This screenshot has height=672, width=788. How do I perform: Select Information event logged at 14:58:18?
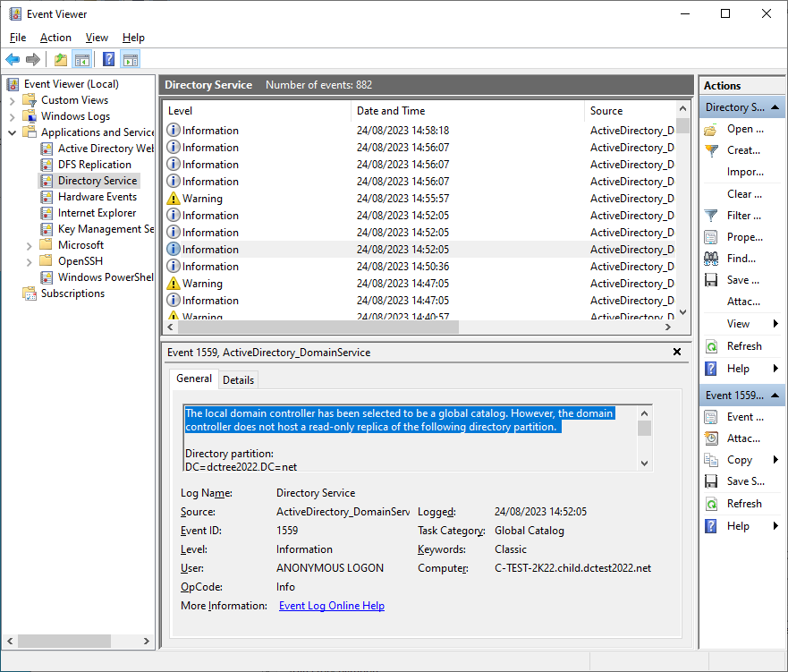(x=419, y=130)
